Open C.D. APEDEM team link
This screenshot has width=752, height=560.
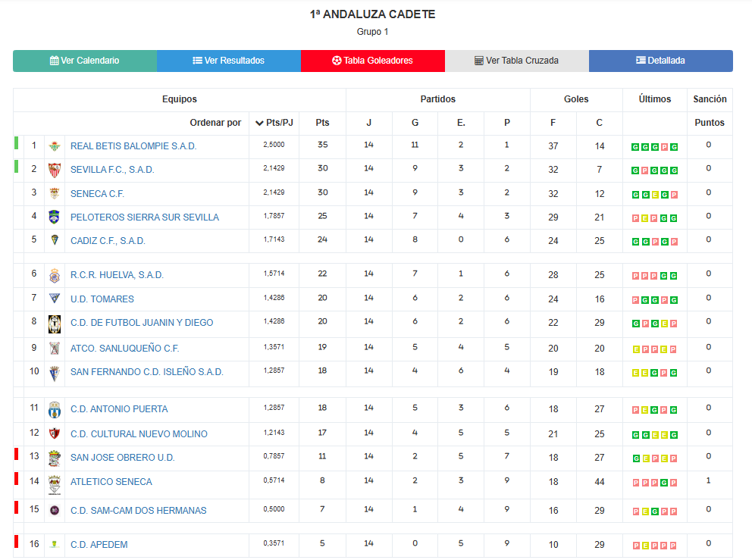point(99,545)
